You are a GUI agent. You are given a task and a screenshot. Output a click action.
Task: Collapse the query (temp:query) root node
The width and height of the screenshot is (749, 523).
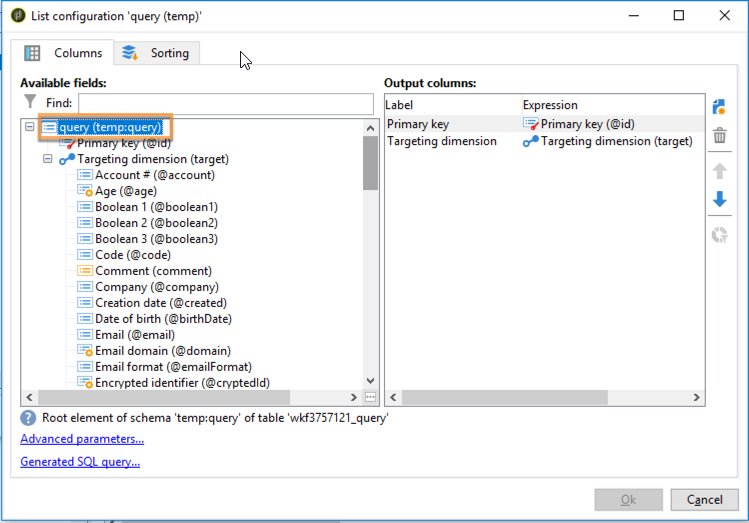tap(30, 127)
